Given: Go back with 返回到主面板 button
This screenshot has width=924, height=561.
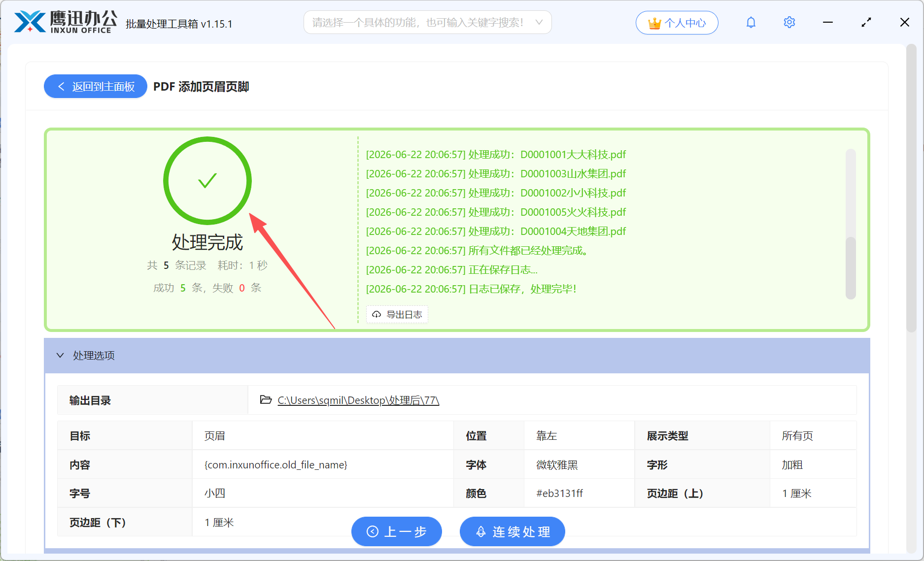Looking at the screenshot, I should (96, 87).
